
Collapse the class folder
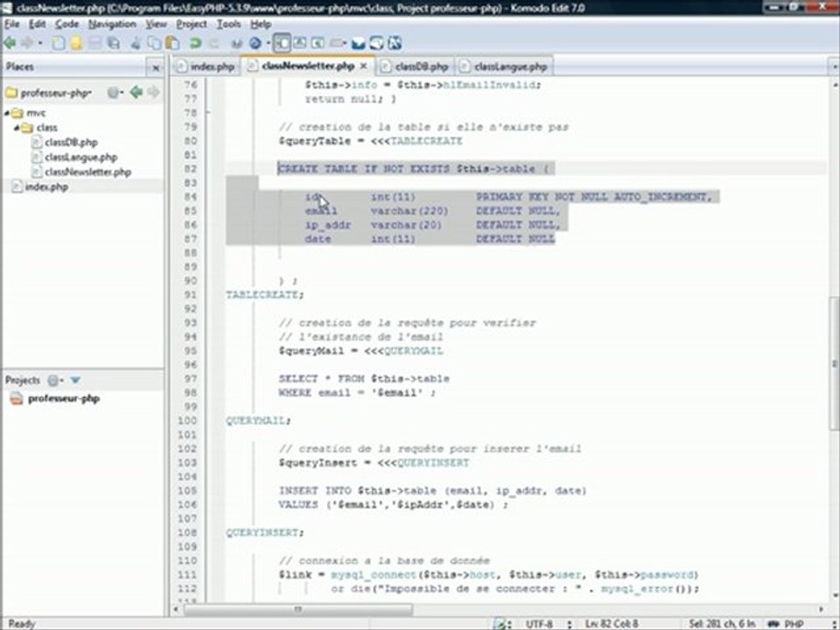pyautogui.click(x=17, y=128)
